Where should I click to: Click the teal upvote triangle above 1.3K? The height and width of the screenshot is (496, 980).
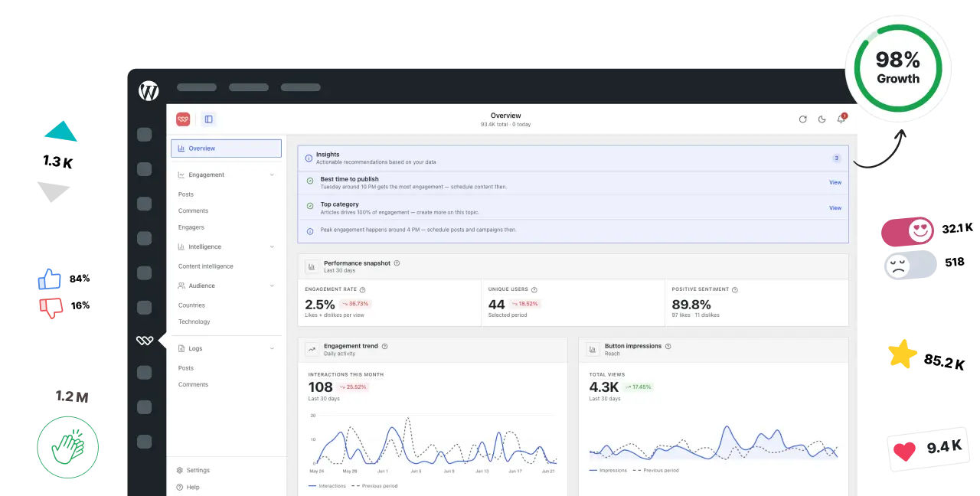(60, 132)
